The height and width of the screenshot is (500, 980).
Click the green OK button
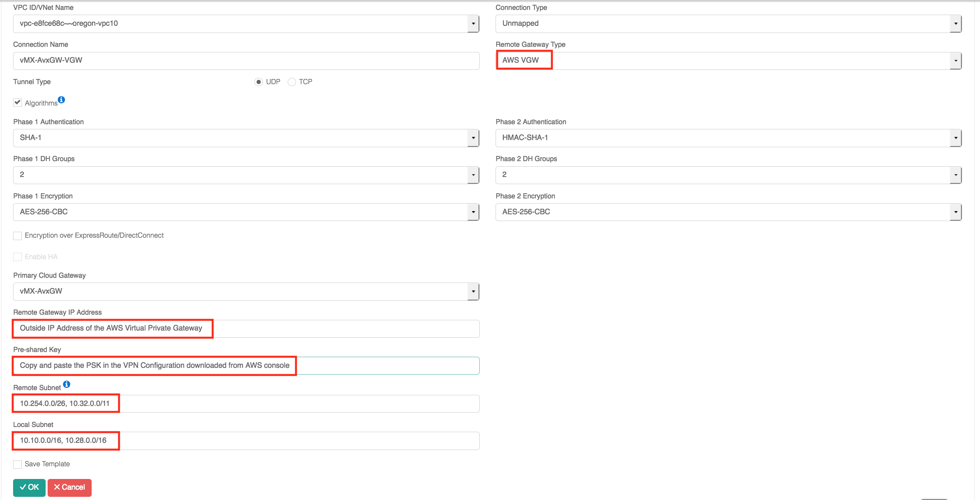point(29,487)
